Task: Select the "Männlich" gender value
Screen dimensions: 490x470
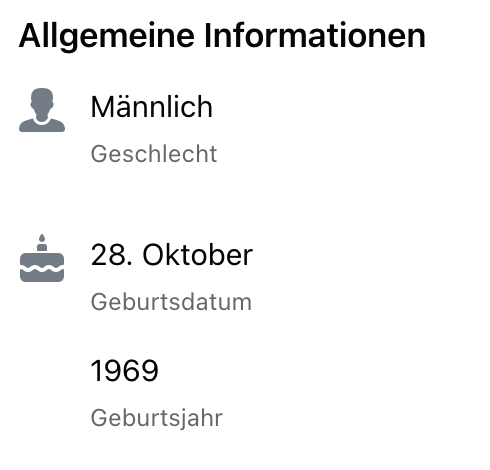Action: [152, 107]
